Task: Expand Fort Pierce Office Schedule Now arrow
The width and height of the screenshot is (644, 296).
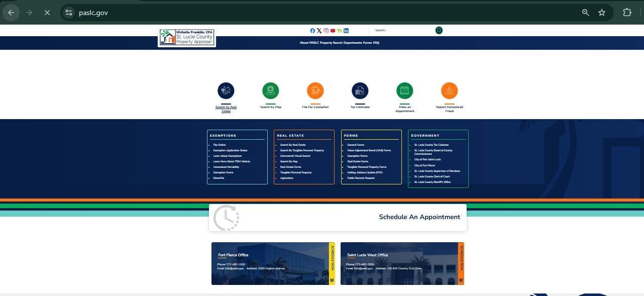Action: [x=332, y=280]
